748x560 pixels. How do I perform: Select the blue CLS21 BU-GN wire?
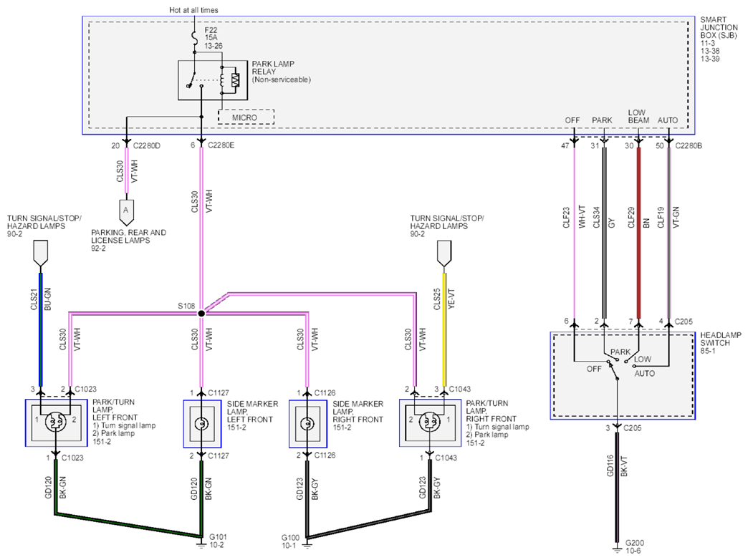(x=41, y=329)
